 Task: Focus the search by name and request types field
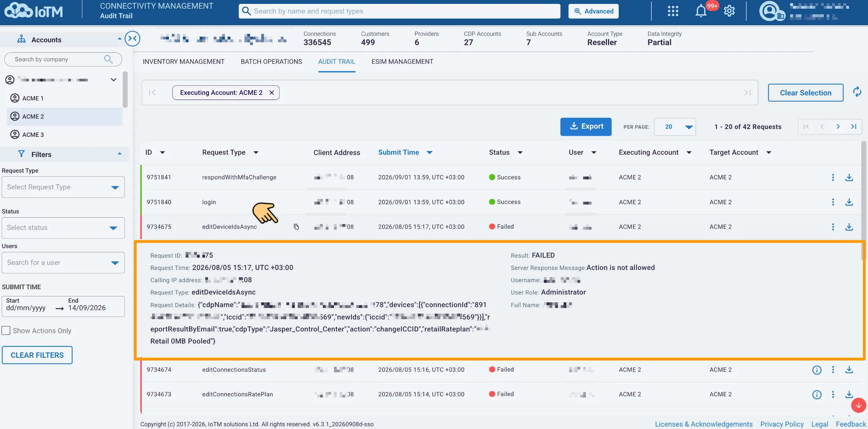tap(399, 11)
